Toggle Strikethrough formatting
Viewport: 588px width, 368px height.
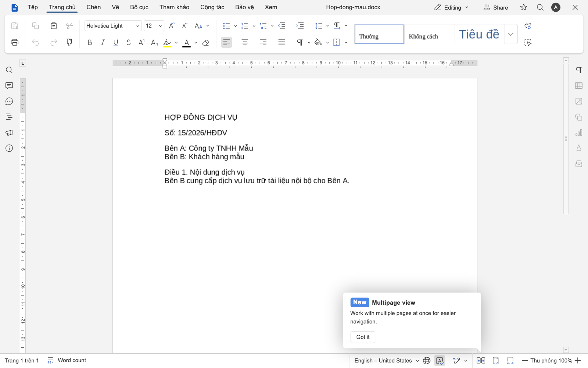point(129,43)
